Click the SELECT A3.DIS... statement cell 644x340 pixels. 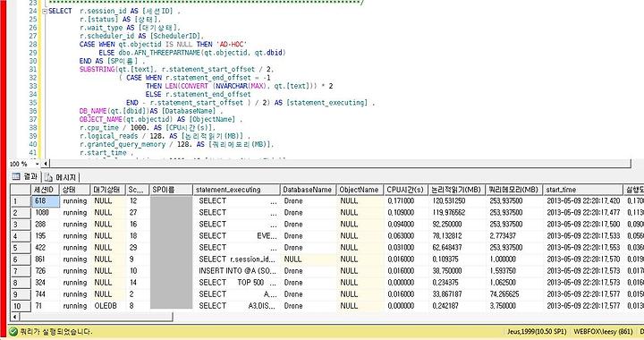coord(237,306)
